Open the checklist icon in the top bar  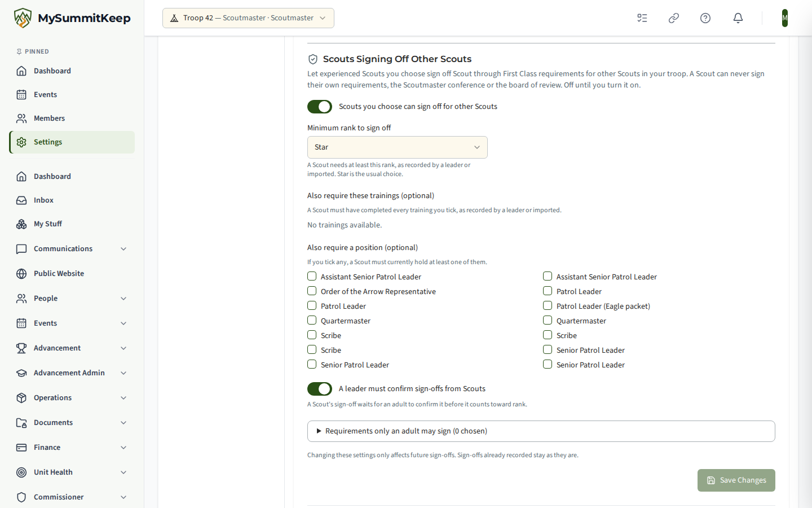(x=642, y=18)
